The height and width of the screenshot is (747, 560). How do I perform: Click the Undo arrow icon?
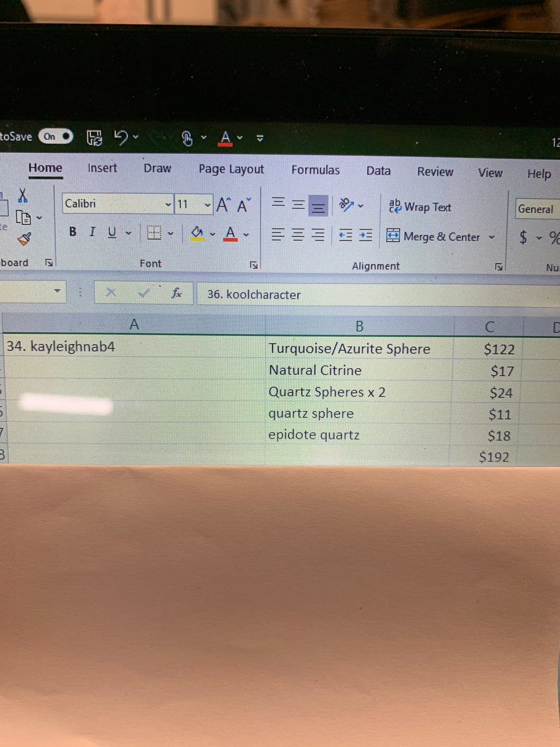coord(121,137)
